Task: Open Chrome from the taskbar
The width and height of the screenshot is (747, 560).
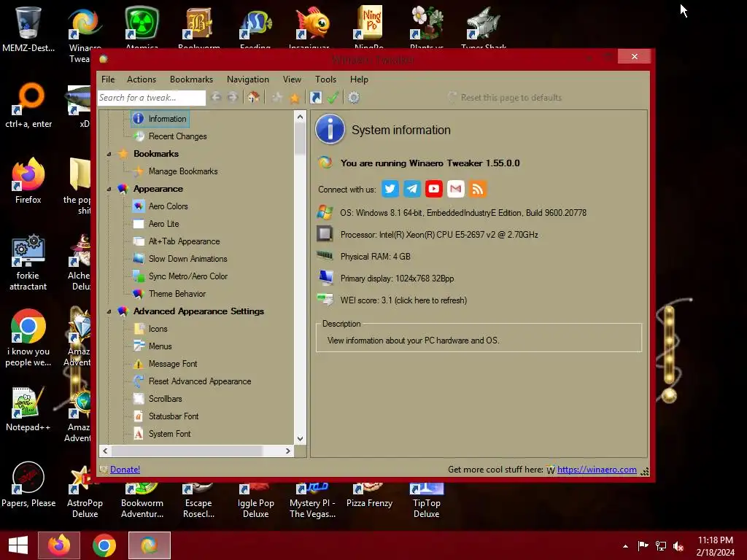Action: (x=104, y=545)
